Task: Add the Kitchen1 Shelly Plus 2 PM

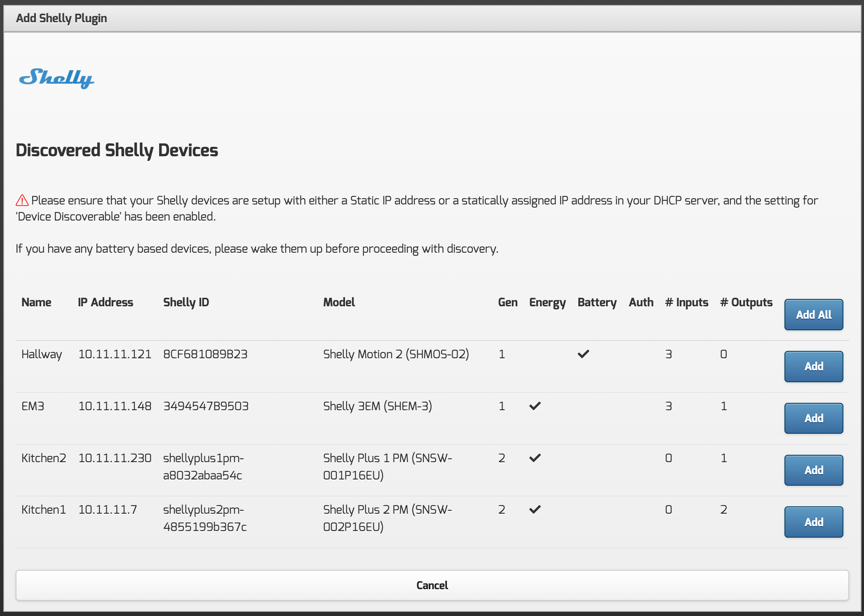Action: [813, 522]
